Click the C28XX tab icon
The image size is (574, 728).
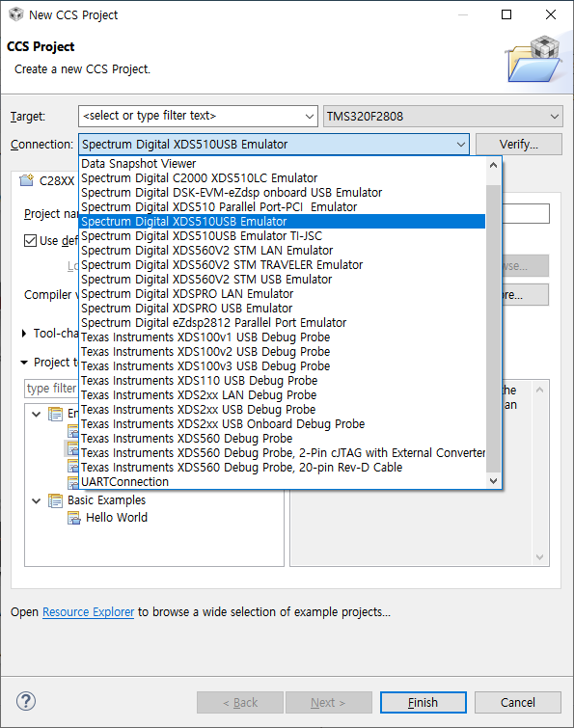click(x=26, y=180)
